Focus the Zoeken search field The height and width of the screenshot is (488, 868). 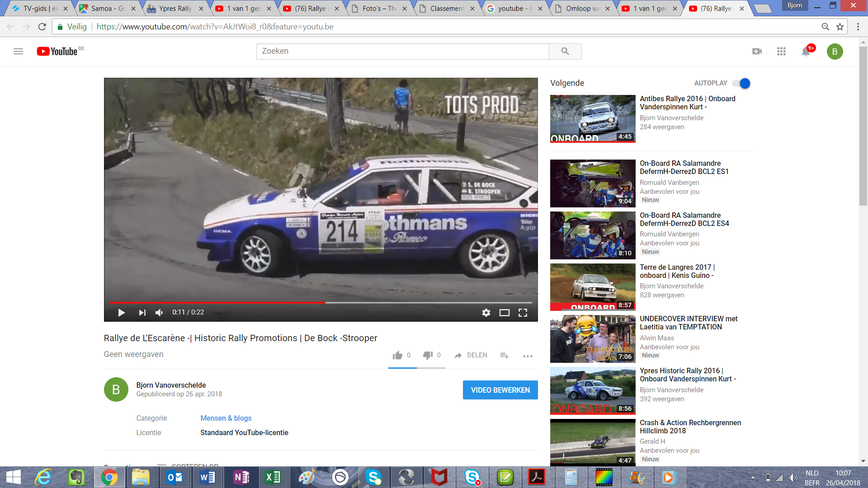coord(402,51)
